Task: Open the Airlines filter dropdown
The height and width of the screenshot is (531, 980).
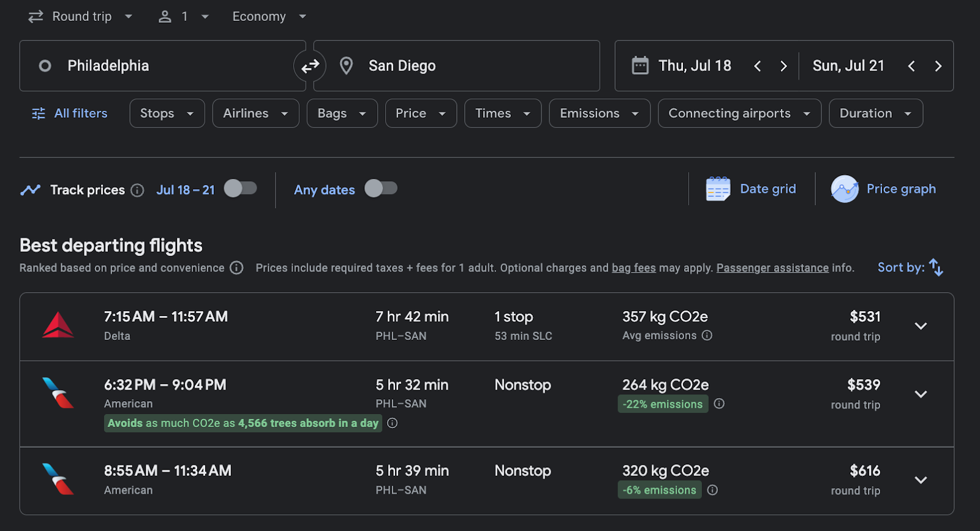Action: 256,113
